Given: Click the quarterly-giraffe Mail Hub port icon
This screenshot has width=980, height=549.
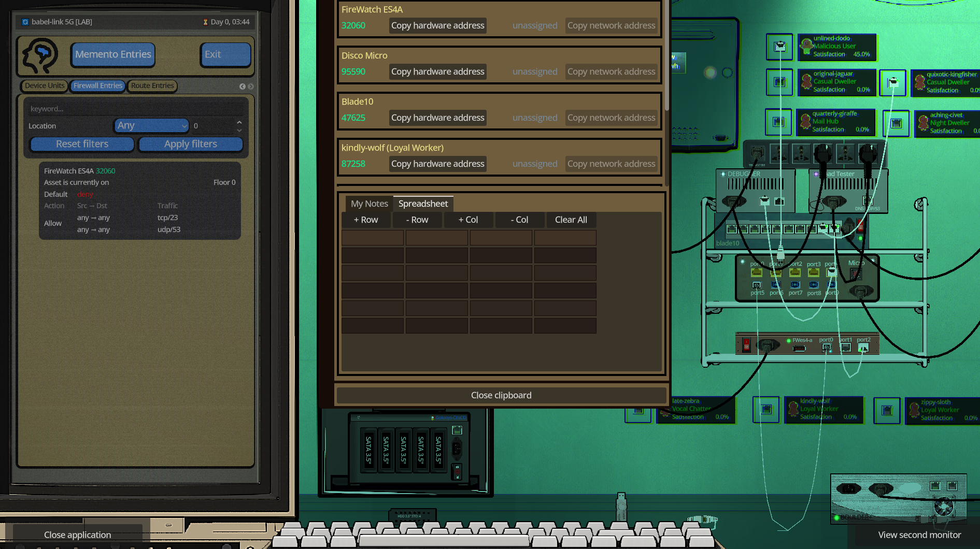Looking at the screenshot, I should click(778, 122).
